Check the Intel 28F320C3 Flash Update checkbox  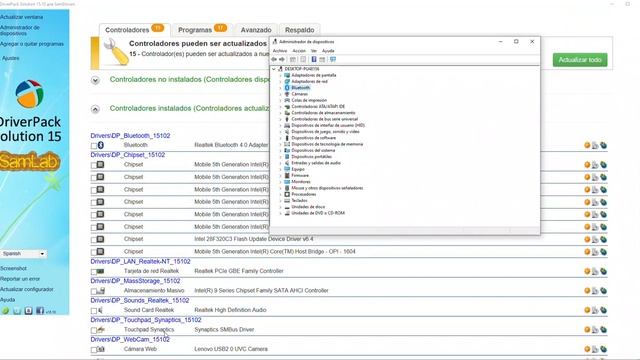click(94, 240)
